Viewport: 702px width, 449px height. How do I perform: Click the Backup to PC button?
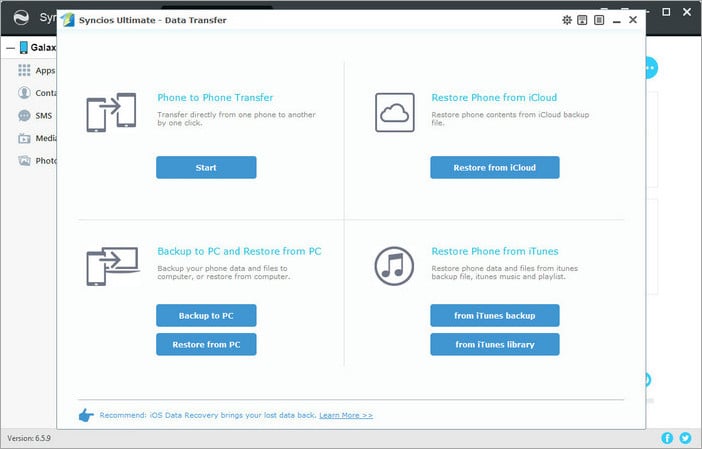click(206, 316)
